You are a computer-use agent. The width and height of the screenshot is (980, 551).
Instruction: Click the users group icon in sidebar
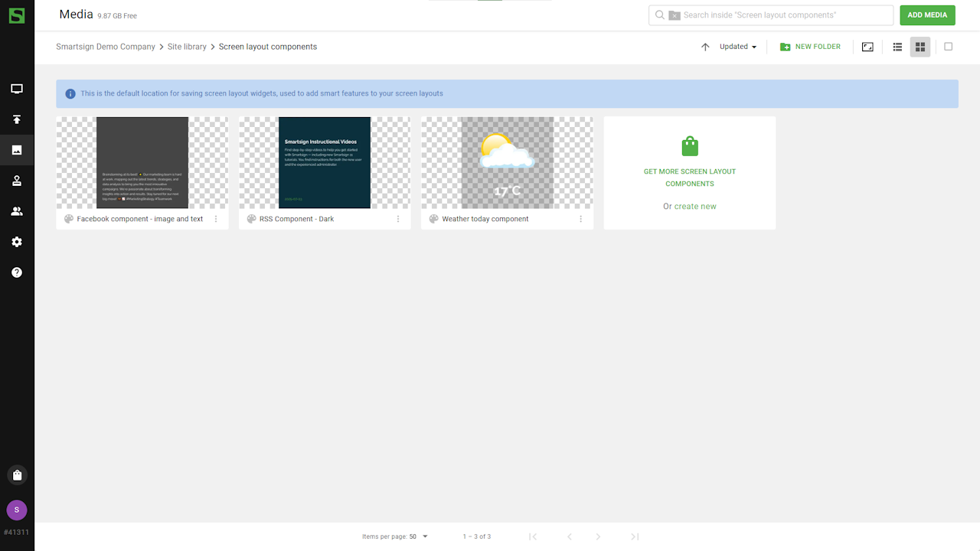(x=17, y=211)
